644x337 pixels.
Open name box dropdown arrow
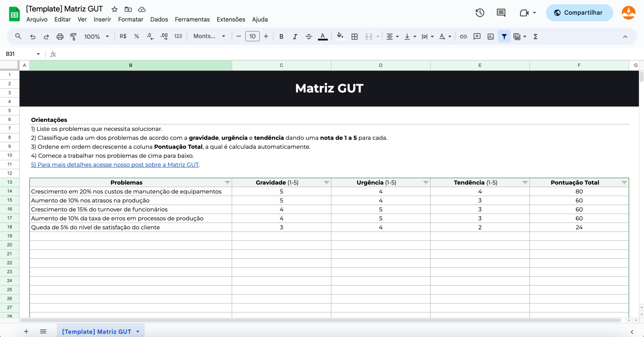point(38,54)
